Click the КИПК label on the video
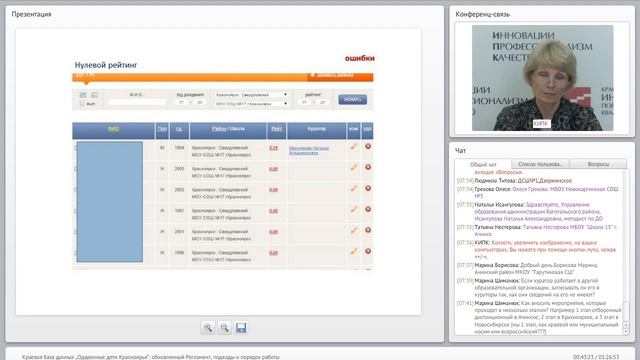This screenshot has width=640, height=360. coord(541,123)
